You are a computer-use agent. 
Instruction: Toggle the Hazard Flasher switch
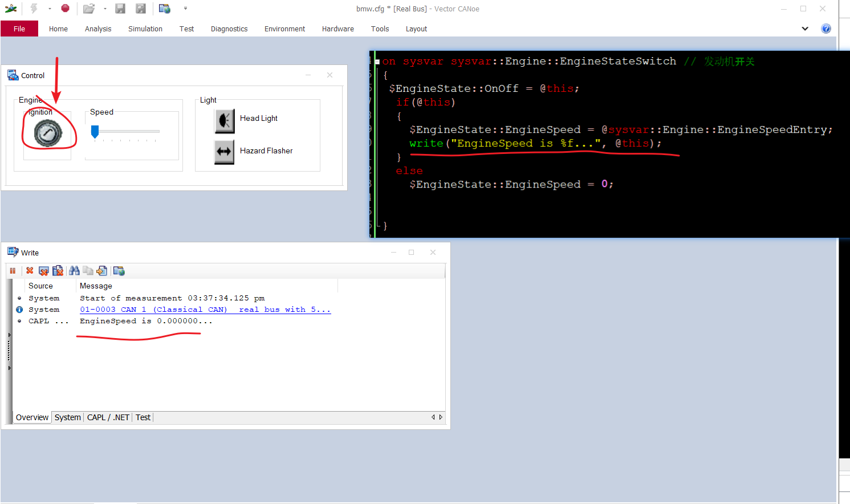click(225, 152)
